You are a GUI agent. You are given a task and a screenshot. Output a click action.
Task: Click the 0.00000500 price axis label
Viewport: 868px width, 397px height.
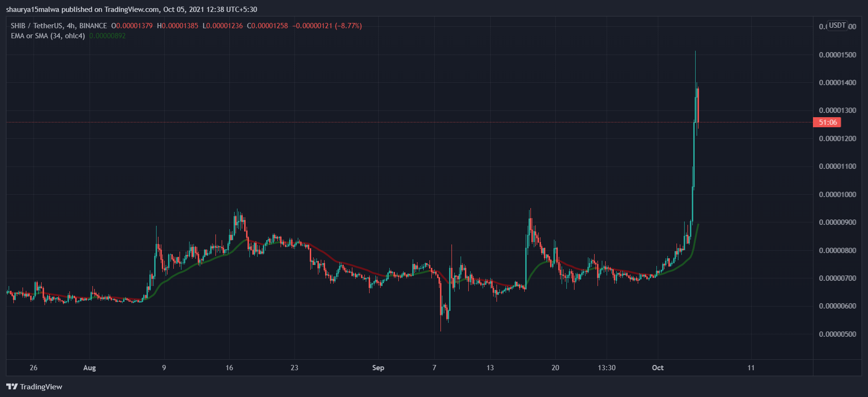pyautogui.click(x=837, y=334)
